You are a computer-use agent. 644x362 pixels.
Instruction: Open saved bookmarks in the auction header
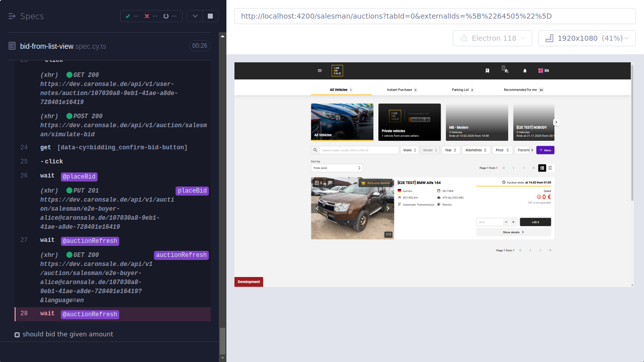tap(487, 70)
